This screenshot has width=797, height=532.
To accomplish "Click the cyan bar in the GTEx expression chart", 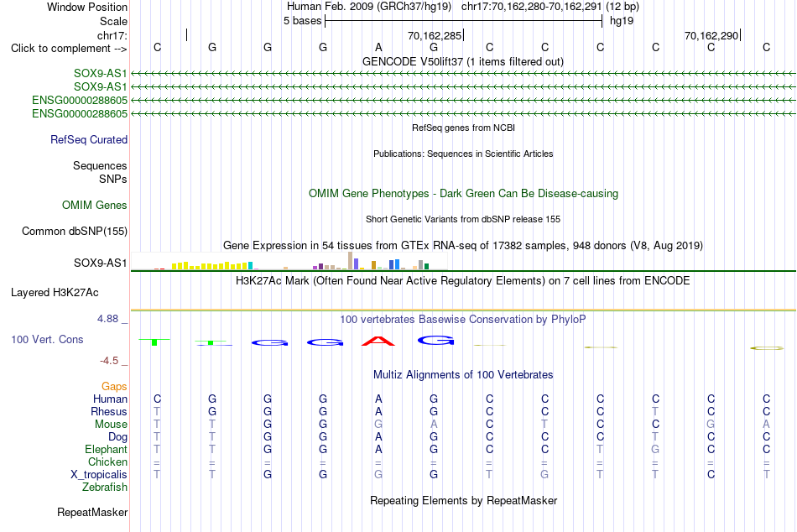I will coord(251,265).
